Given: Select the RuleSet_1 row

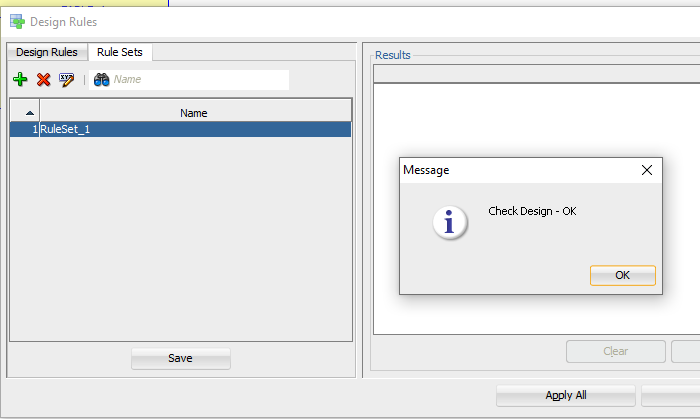Looking at the screenshot, I should click(x=194, y=129).
